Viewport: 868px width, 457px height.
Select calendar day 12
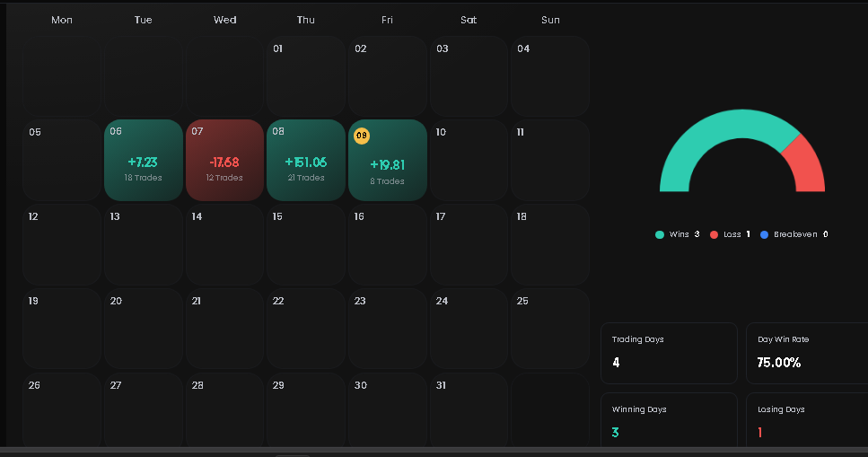(62, 244)
